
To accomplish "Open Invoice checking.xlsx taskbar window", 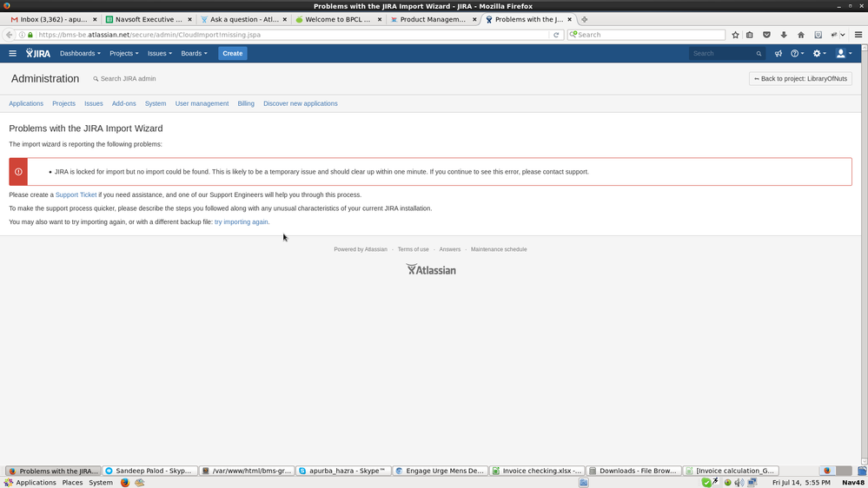I will [x=537, y=471].
